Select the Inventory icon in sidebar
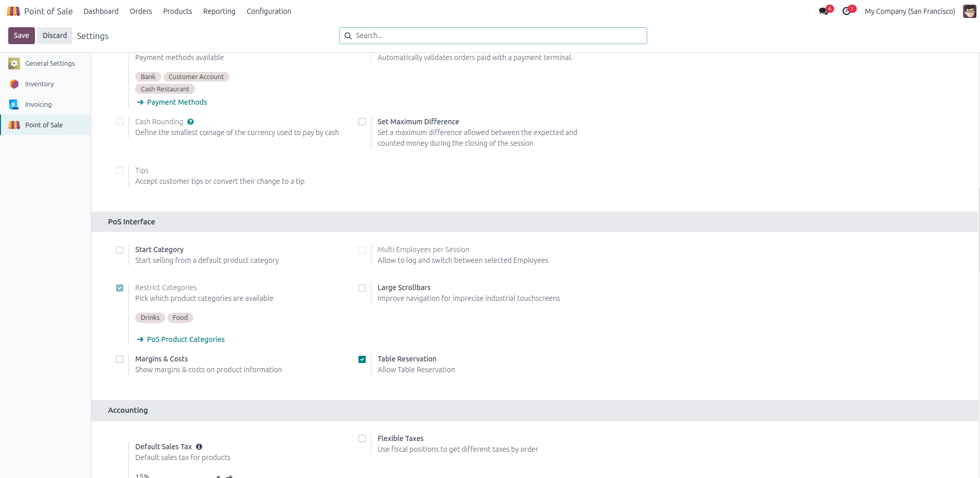Viewport: 980px width, 478px height. [14, 84]
